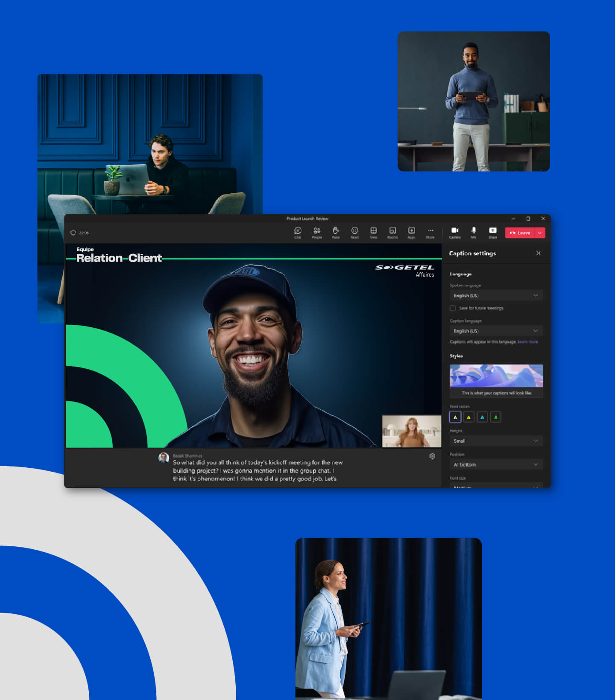The width and height of the screenshot is (615, 700).
Task: Expand the Spoken language dropdown
Action: 496,295
